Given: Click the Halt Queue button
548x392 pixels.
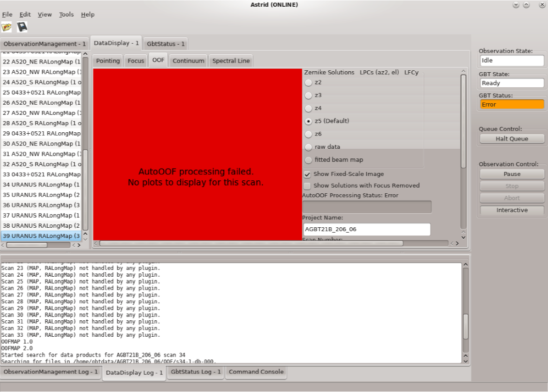Looking at the screenshot, I should 512,139.
